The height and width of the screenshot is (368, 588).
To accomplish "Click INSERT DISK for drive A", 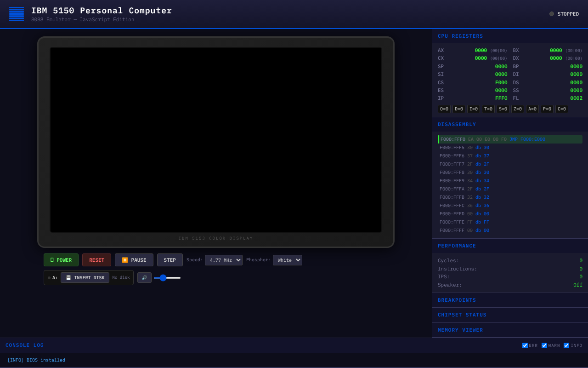I will pyautogui.click(x=85, y=278).
